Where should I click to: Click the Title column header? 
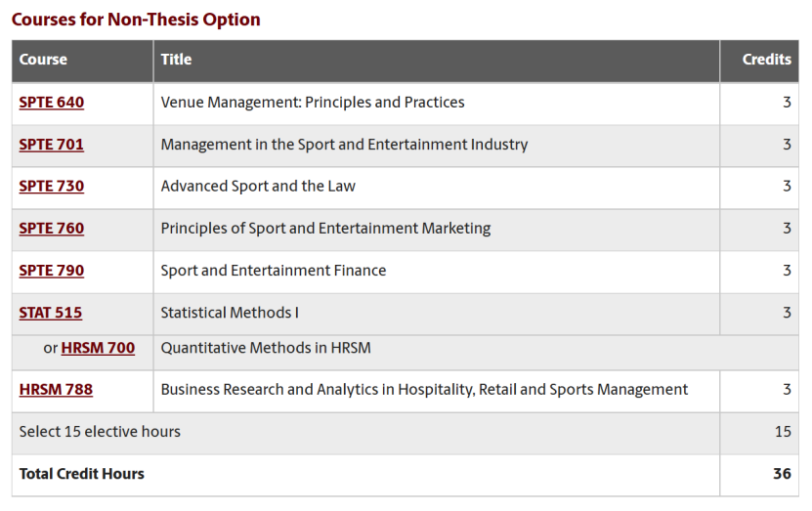[x=176, y=60]
